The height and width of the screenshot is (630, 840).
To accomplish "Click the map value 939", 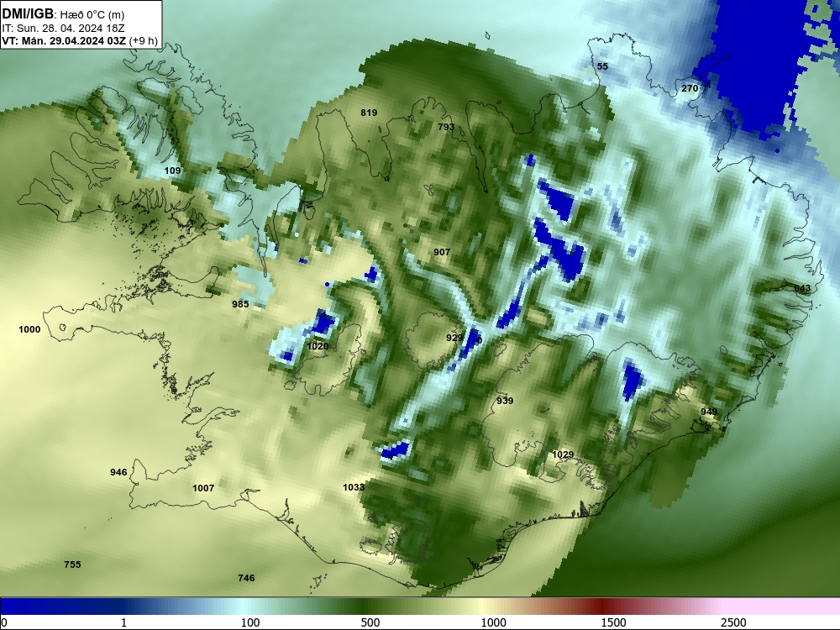I will tap(505, 401).
